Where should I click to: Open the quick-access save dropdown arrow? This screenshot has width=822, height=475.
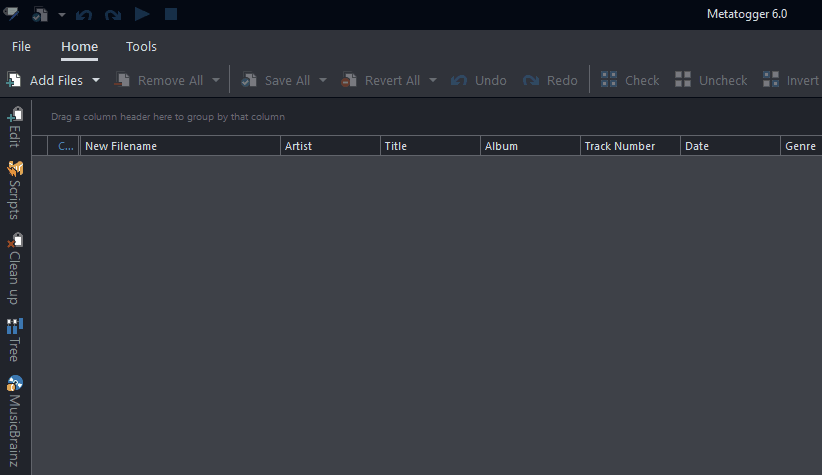[62, 15]
